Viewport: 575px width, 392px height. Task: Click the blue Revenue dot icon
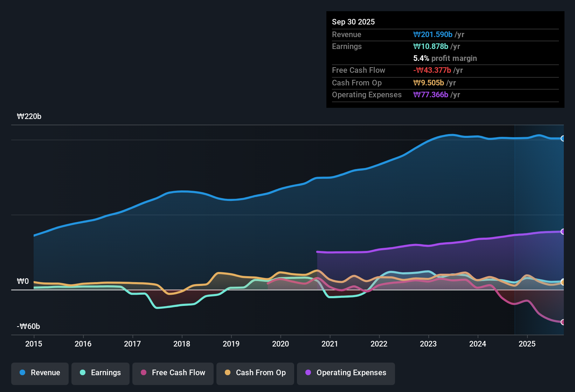pos(22,373)
